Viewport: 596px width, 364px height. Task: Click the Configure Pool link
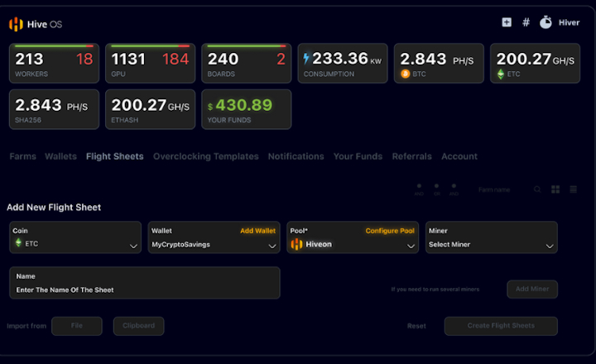[390, 231]
